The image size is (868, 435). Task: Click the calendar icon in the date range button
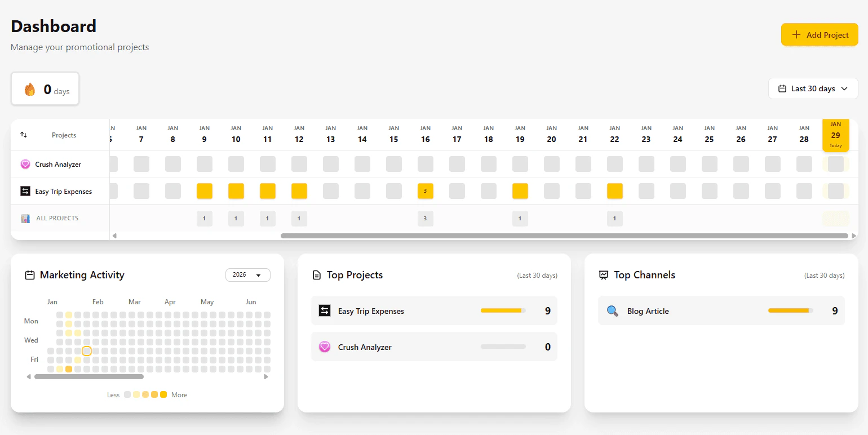[783, 88]
